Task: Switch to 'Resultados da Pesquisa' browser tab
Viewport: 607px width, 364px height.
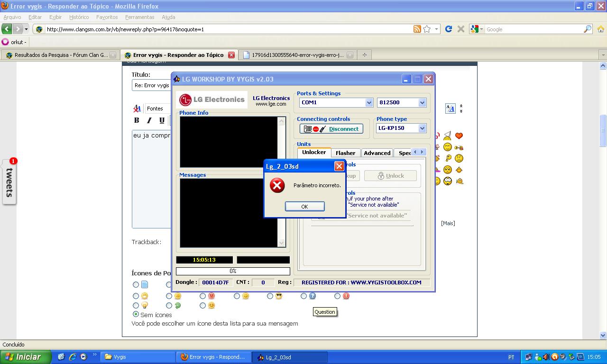Action: pyautogui.click(x=61, y=55)
